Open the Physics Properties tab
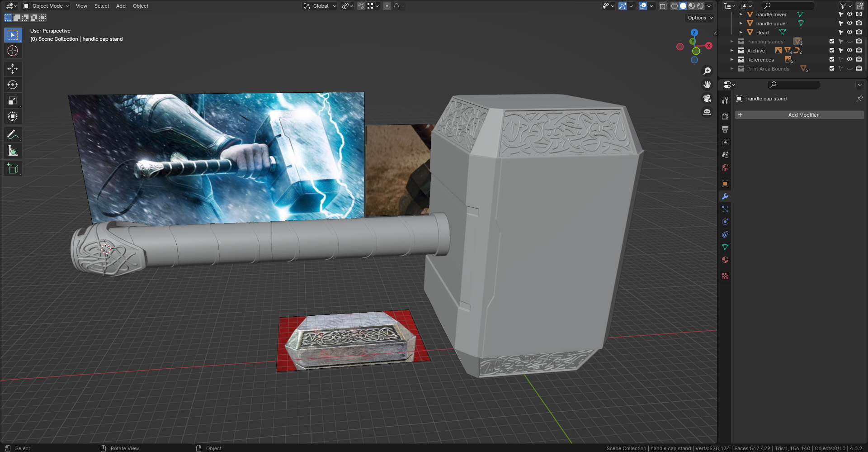 (725, 221)
